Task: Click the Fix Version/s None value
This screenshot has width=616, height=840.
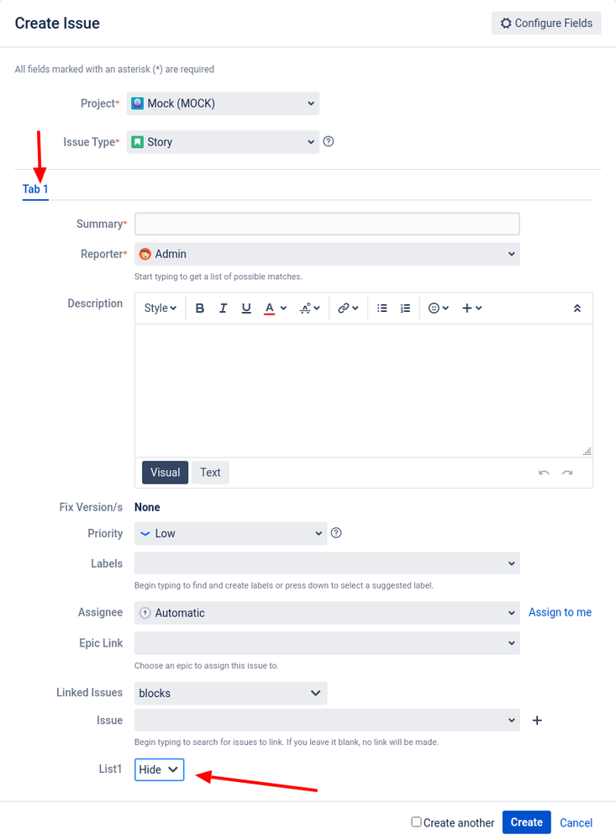Action: pyautogui.click(x=147, y=507)
